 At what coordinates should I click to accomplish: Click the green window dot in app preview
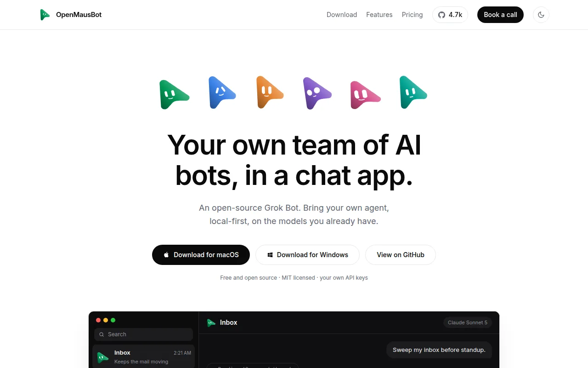[113, 320]
